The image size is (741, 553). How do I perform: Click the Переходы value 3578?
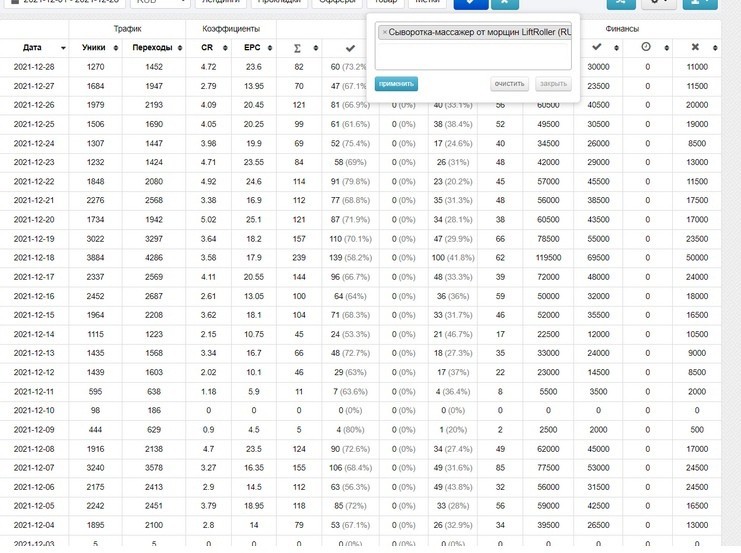(x=154, y=468)
